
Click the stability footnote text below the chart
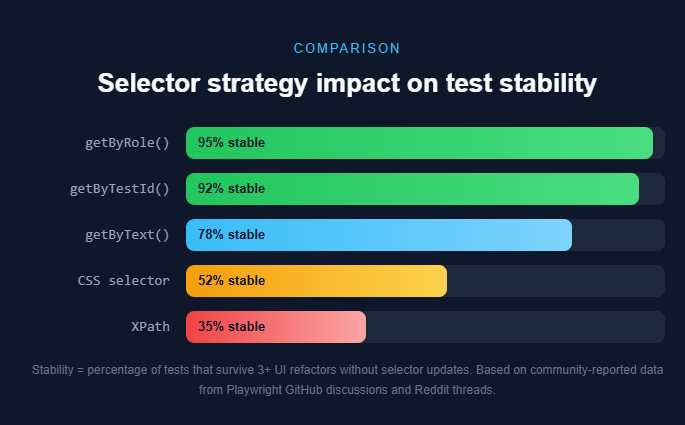pos(347,380)
